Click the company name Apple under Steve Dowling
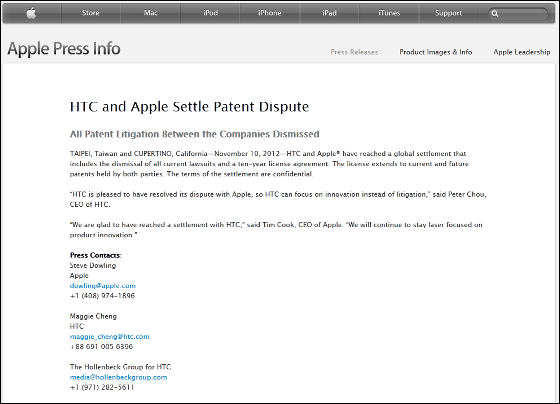The width and height of the screenshot is (560, 404). tap(79, 276)
